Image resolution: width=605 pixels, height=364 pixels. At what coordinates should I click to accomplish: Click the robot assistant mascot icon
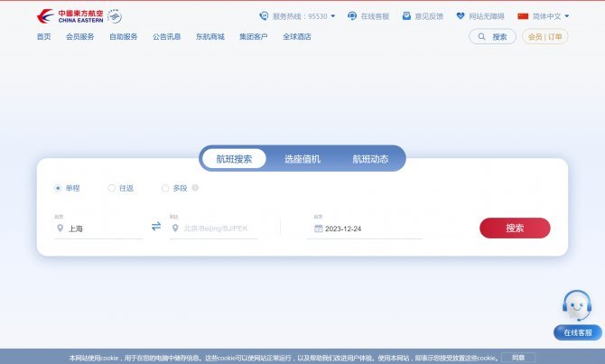pyautogui.click(x=577, y=305)
